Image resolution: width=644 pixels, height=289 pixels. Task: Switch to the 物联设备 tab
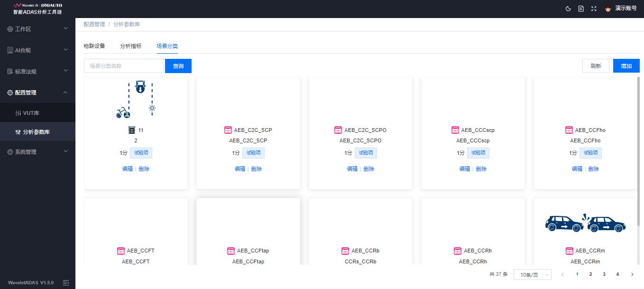(x=94, y=46)
